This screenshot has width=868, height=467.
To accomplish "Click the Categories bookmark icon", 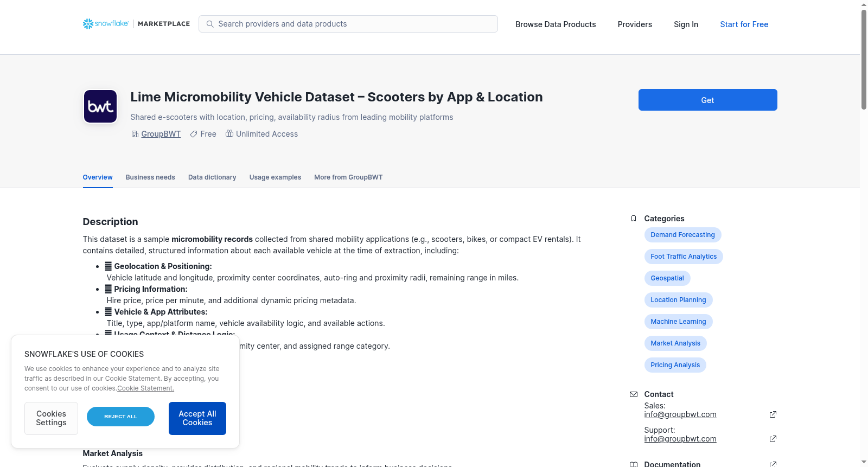I will pos(634,219).
